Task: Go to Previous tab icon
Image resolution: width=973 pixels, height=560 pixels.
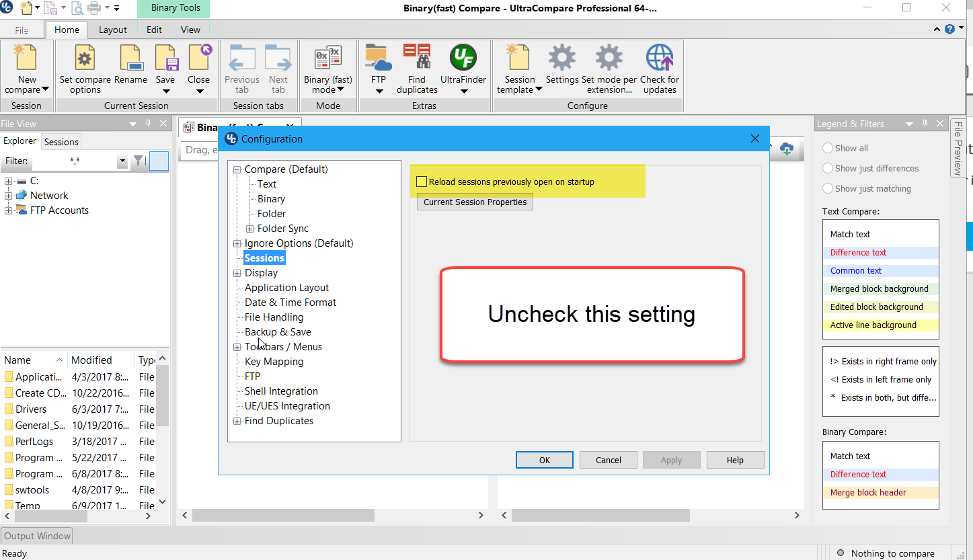Action: (242, 58)
